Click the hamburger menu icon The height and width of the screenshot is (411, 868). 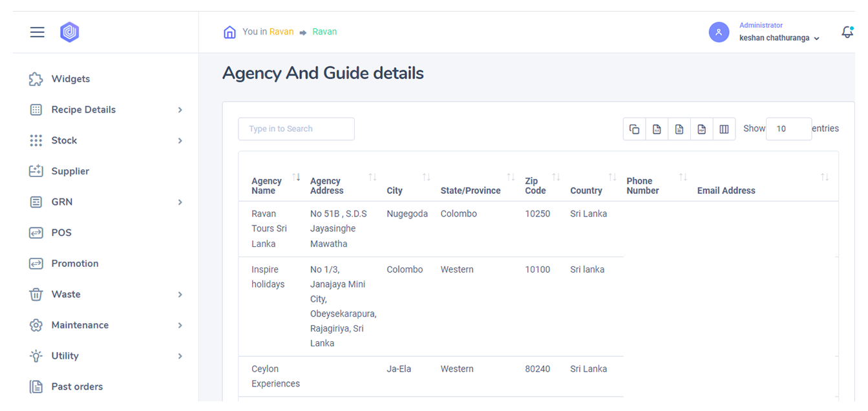click(37, 32)
